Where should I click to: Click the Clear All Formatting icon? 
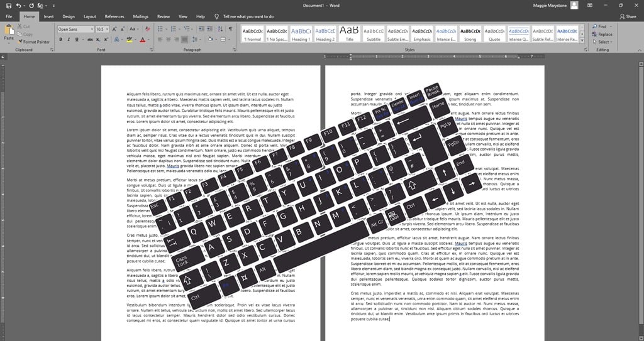point(148,29)
